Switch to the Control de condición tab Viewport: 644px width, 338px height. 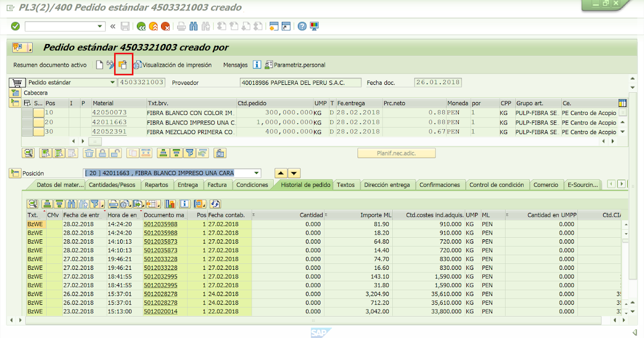pyautogui.click(x=496, y=185)
